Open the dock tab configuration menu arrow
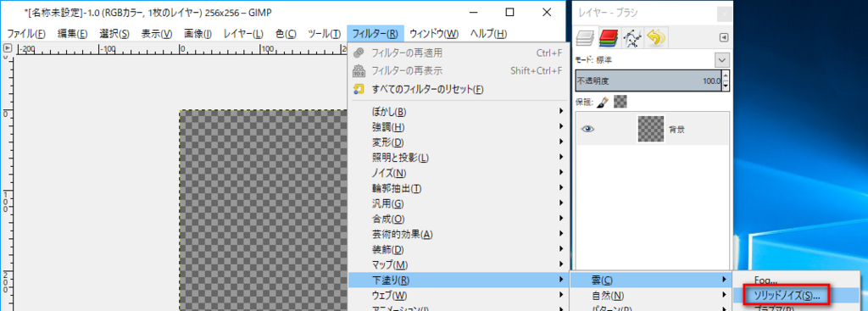Viewport: 868px width, 311px height. [x=724, y=37]
